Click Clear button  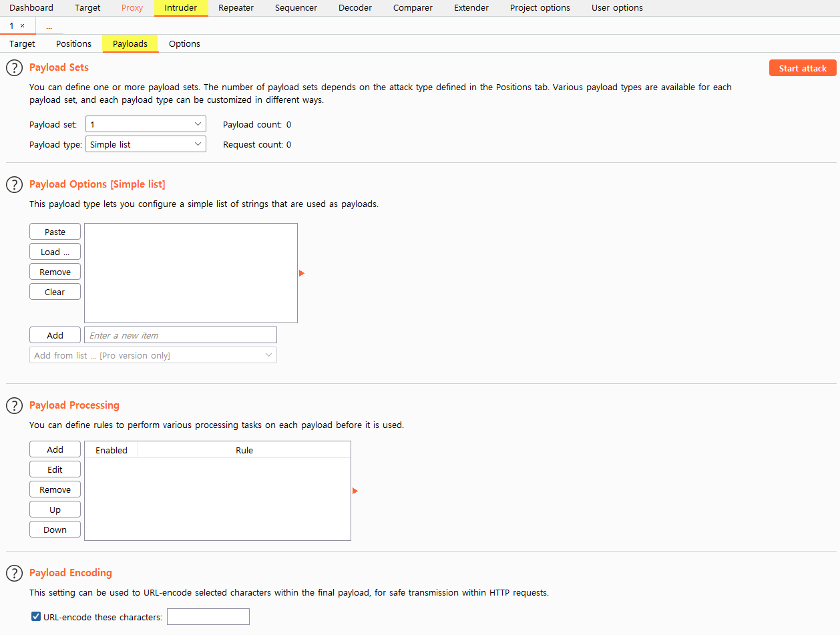tap(55, 292)
